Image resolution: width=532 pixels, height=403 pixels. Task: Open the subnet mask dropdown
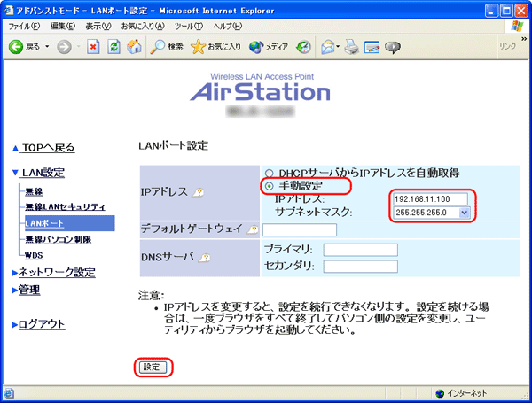click(464, 213)
